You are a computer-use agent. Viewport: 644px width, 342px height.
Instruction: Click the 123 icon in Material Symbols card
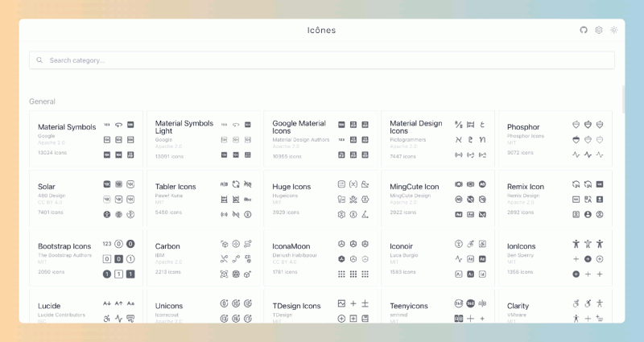tap(107, 125)
